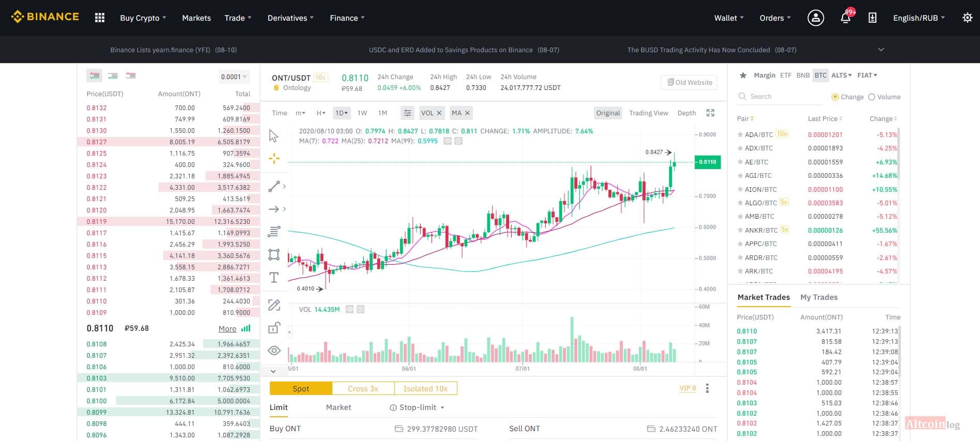Select the Cross 3x margin tab
Screen dimensions: 980x441
click(x=363, y=388)
